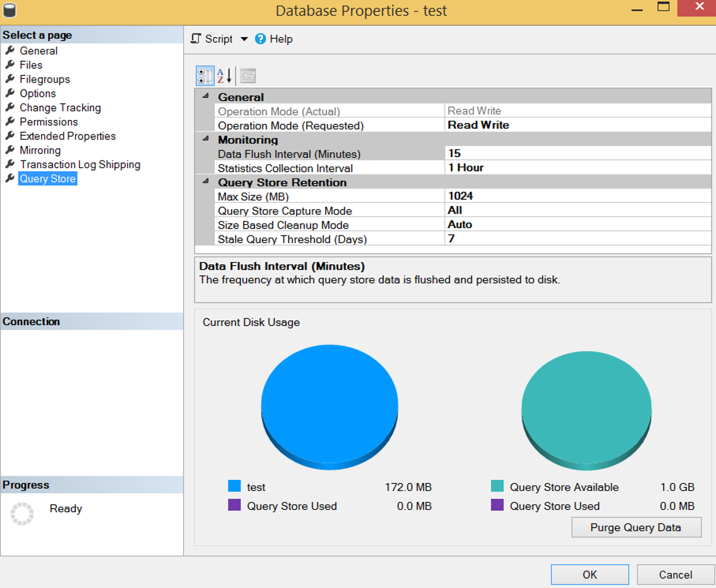Select the Mirroring page
Screen dimensions: 716x588
(x=40, y=150)
